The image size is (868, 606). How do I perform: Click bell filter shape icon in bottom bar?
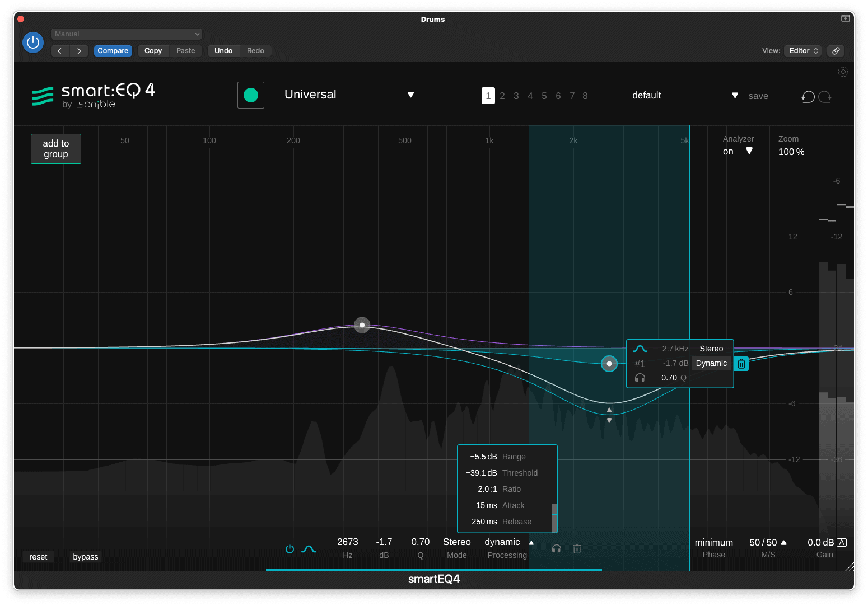309,549
